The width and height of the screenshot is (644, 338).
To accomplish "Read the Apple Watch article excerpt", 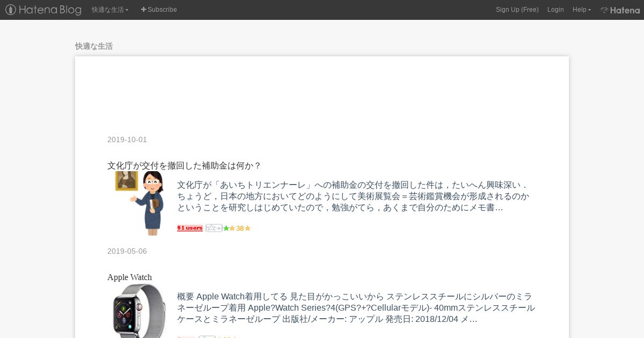I will pyautogui.click(x=356, y=308).
